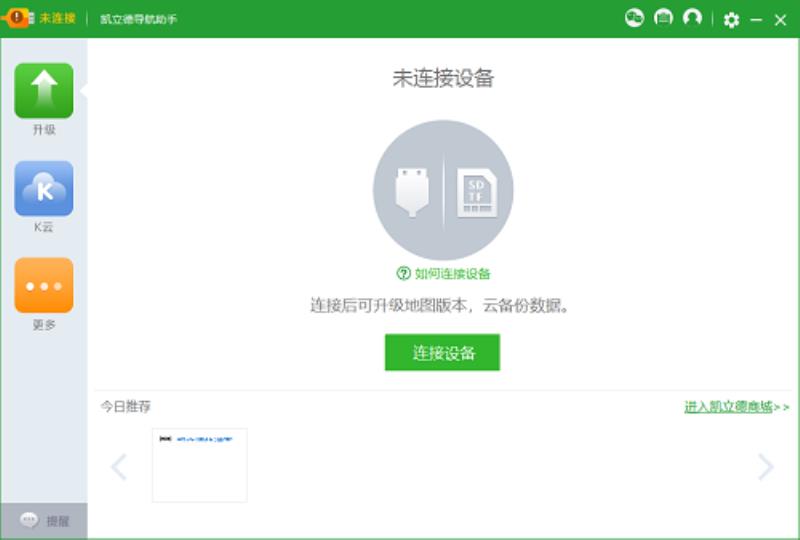Open the shop icon in title bar
The height and width of the screenshot is (540, 800).
click(x=663, y=18)
